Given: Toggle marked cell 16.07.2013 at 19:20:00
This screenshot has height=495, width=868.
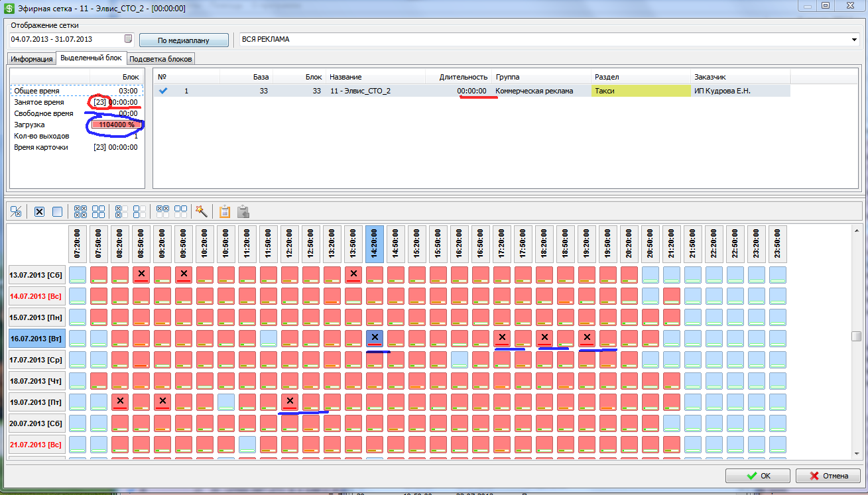Looking at the screenshot, I should pos(587,339).
